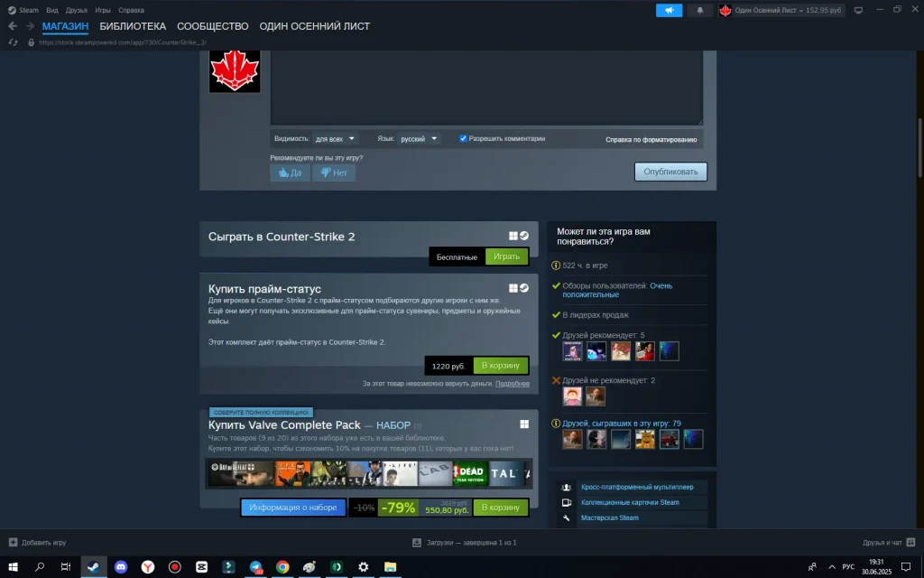Image resolution: width=924 pixels, height=578 pixels.
Task: Click the orange cat friend avatar
Action: [x=644, y=439]
